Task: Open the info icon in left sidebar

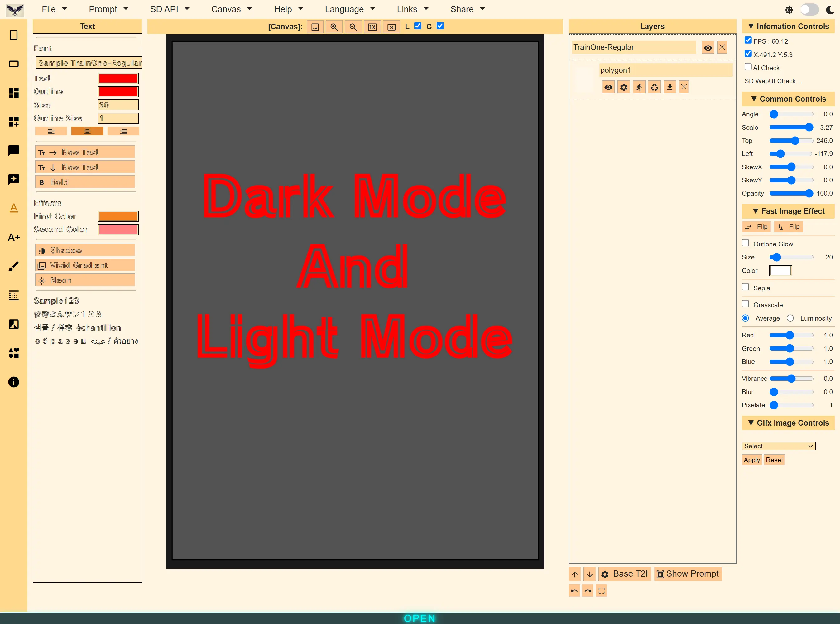Action: (x=14, y=382)
